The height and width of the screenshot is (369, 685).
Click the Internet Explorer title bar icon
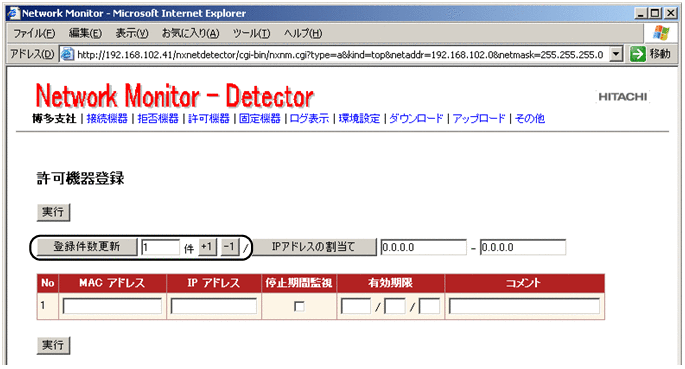click(x=14, y=13)
